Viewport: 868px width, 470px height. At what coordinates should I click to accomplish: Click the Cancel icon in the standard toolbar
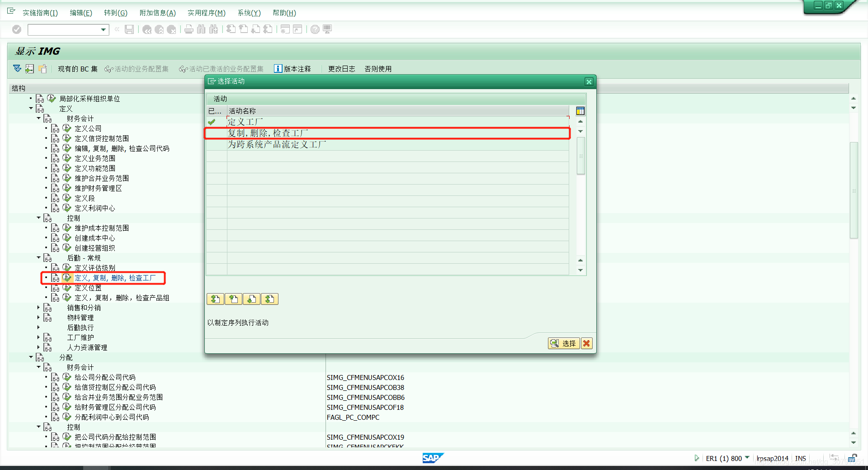[171, 29]
